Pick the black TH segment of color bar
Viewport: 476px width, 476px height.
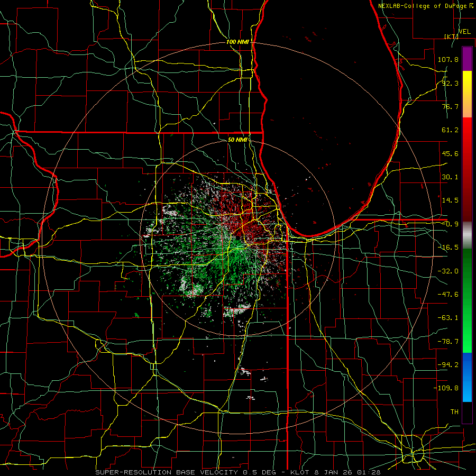pos(467,412)
